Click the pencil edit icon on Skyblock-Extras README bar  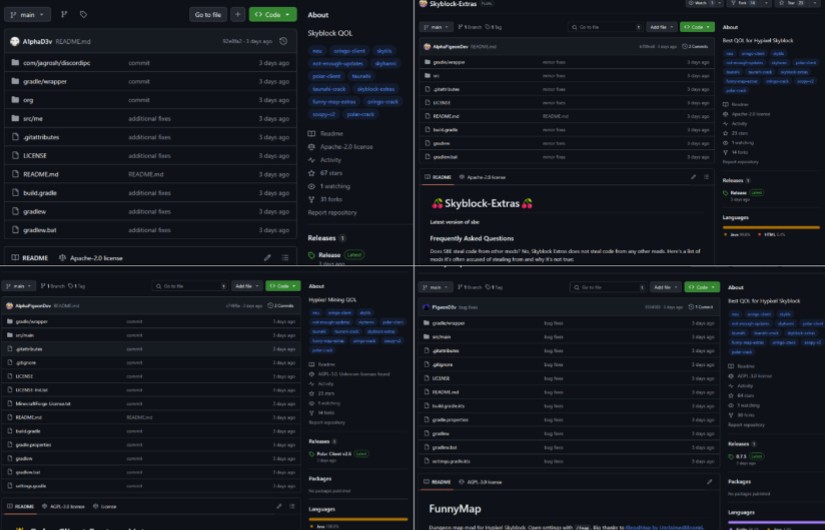[x=694, y=177]
